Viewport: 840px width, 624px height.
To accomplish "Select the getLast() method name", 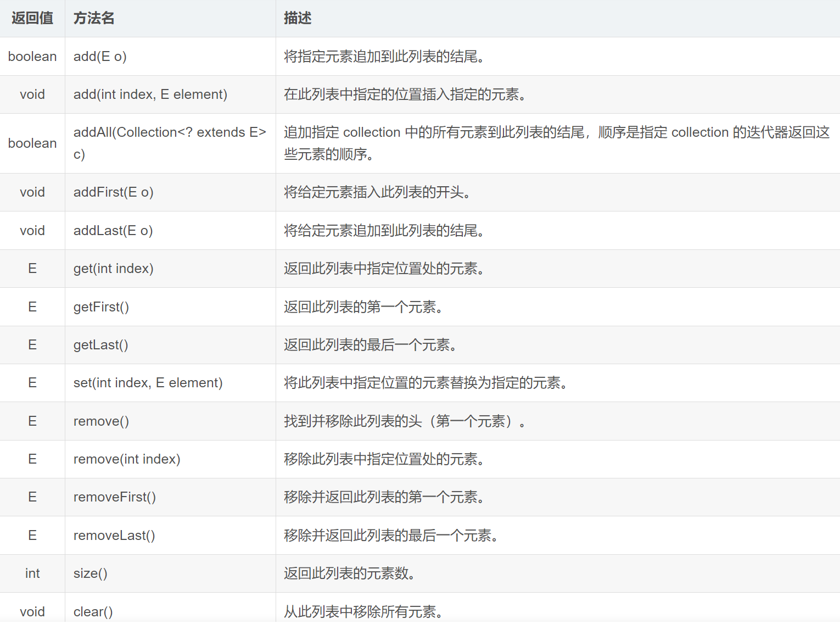I will 100,345.
